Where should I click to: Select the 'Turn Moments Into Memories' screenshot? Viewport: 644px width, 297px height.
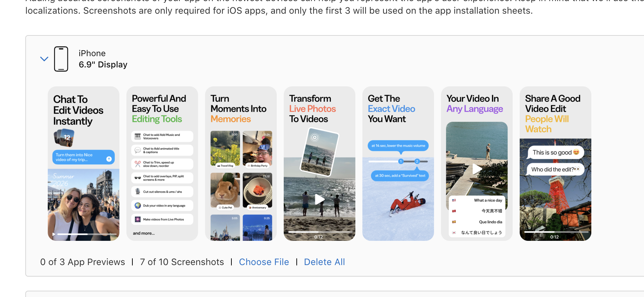coord(241,164)
